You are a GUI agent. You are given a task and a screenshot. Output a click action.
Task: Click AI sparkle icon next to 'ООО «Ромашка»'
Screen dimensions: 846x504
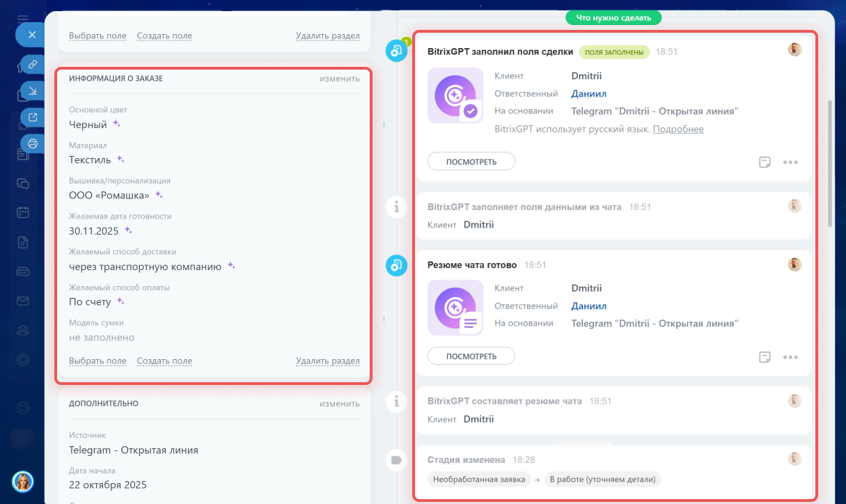click(159, 195)
